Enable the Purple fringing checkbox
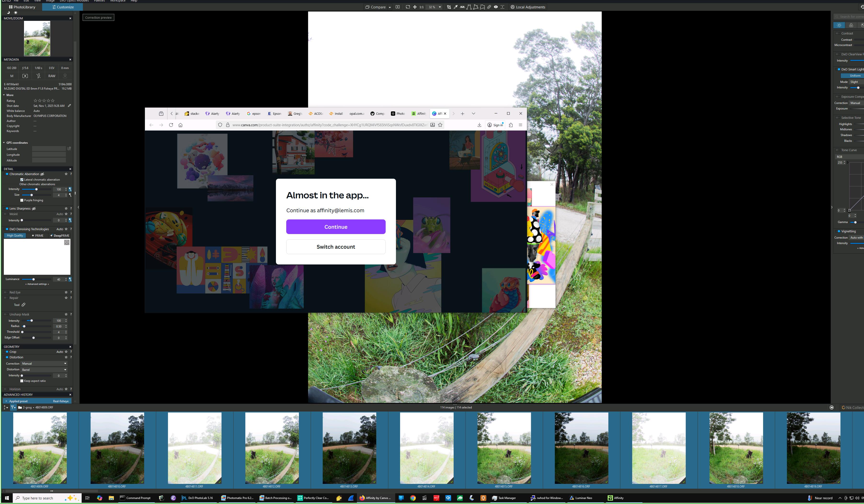 point(22,200)
